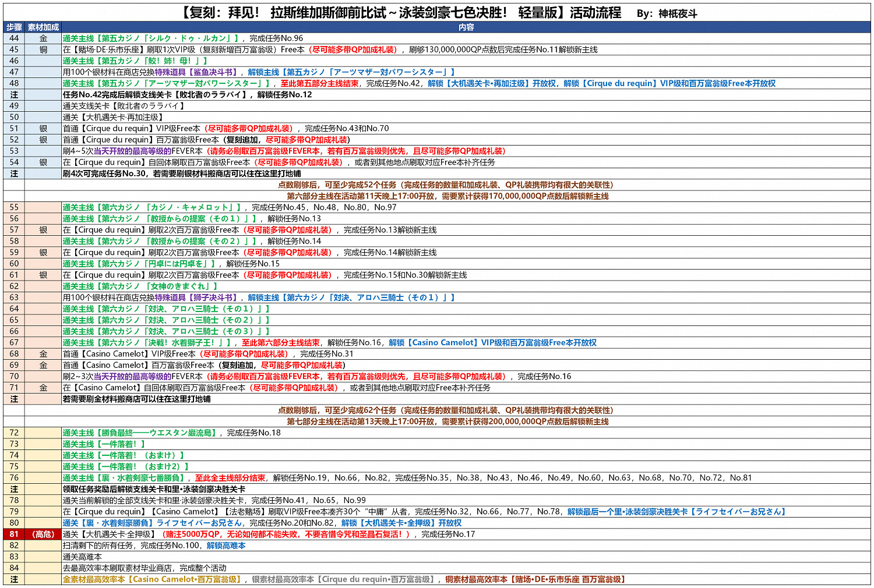Click gold text 金素材最高效率本 Casino Camelot
This screenshot has height=588, width=874.
click(151, 580)
